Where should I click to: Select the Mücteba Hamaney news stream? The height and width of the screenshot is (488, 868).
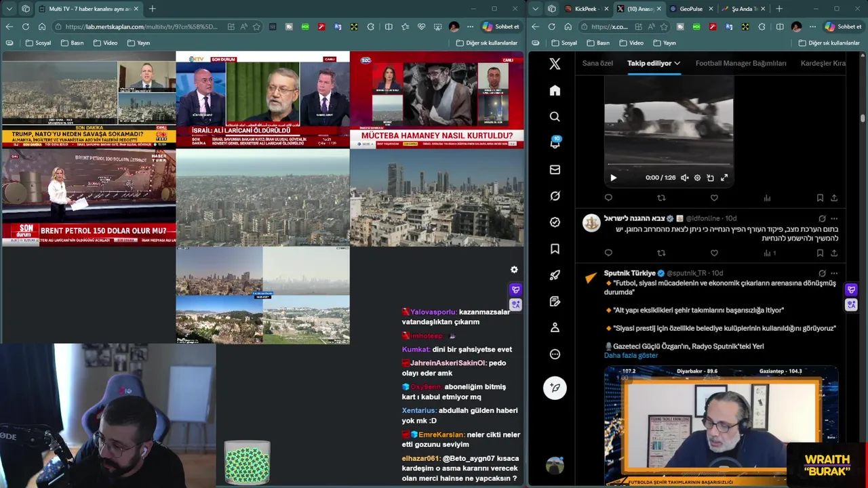[437, 100]
